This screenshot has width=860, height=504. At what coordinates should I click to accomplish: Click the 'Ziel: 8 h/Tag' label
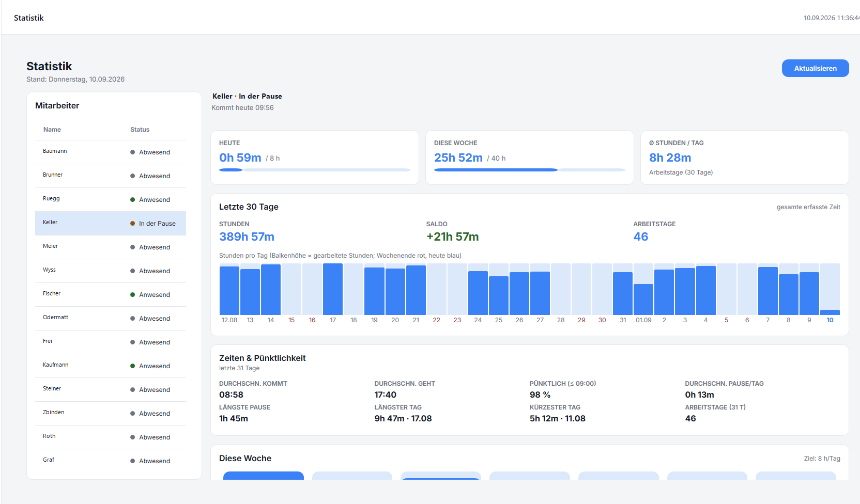click(822, 459)
